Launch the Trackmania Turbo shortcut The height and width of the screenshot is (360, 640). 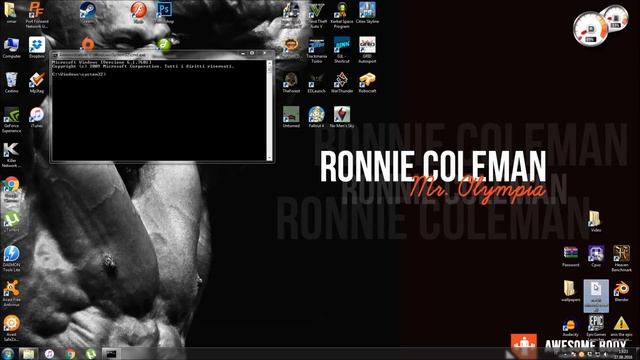point(316,50)
